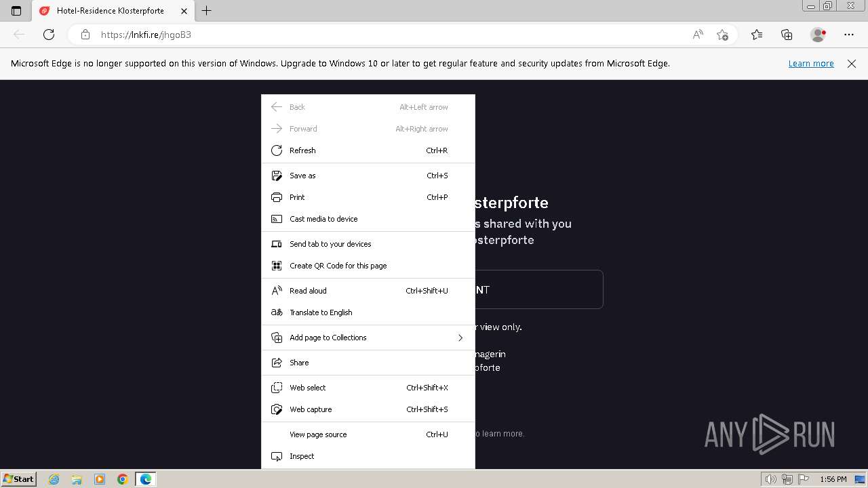Select Create QR Code for this page

pos(368,266)
